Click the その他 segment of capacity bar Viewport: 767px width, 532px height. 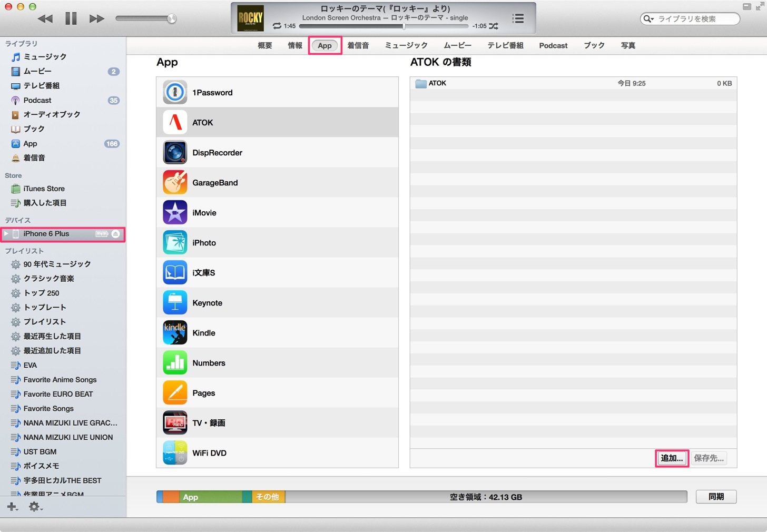tap(268, 497)
